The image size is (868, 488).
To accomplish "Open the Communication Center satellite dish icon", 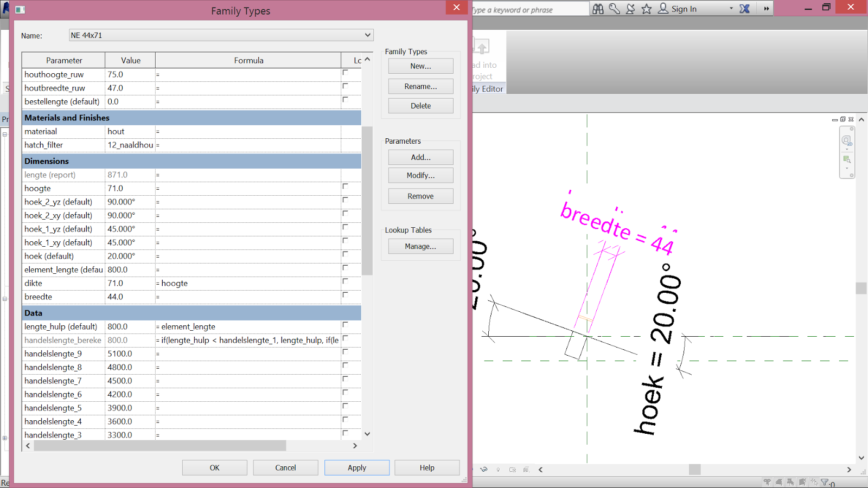I will coord(630,9).
